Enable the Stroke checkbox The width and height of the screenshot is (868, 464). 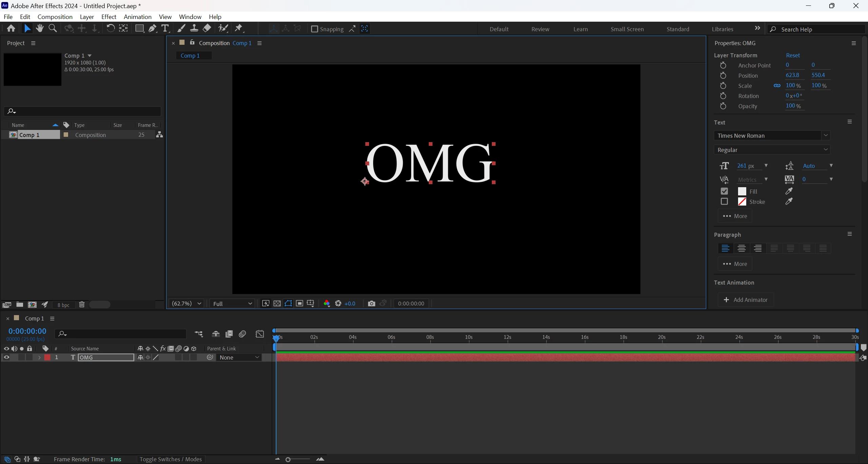tap(724, 202)
